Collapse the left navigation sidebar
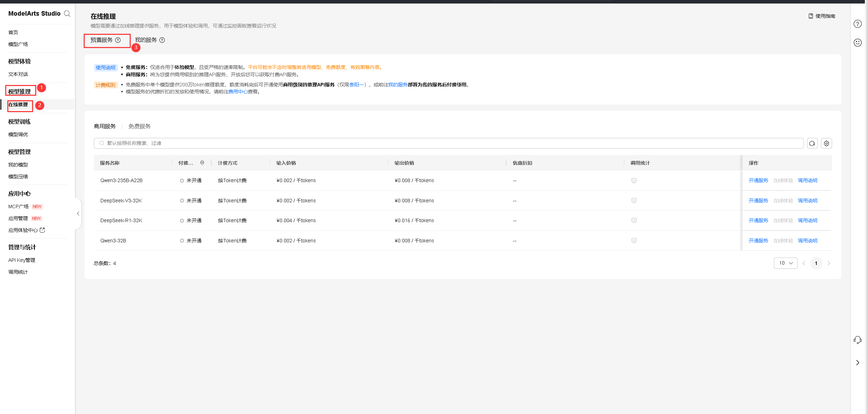Viewport: 868px width, 414px height. (78, 213)
